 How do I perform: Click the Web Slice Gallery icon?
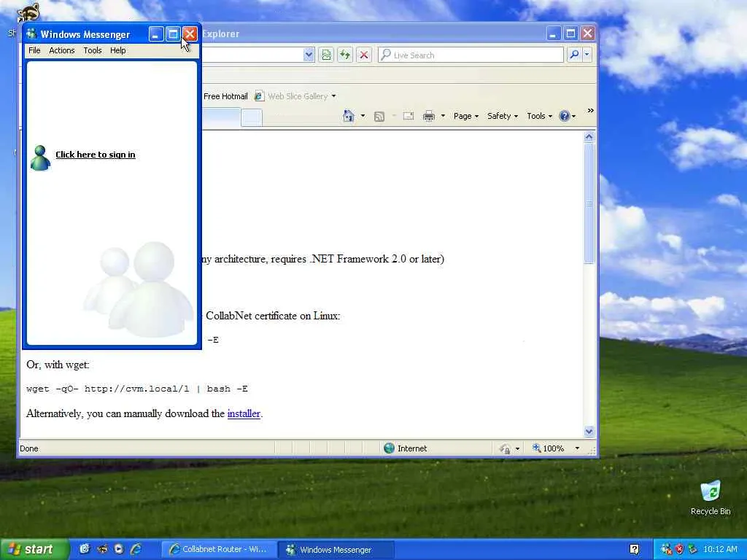point(259,96)
